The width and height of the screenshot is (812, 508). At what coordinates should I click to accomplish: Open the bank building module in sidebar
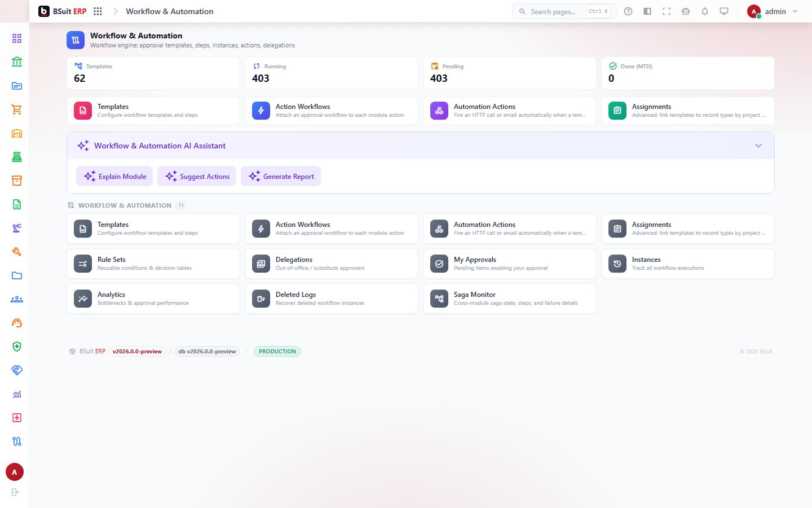pos(17,62)
